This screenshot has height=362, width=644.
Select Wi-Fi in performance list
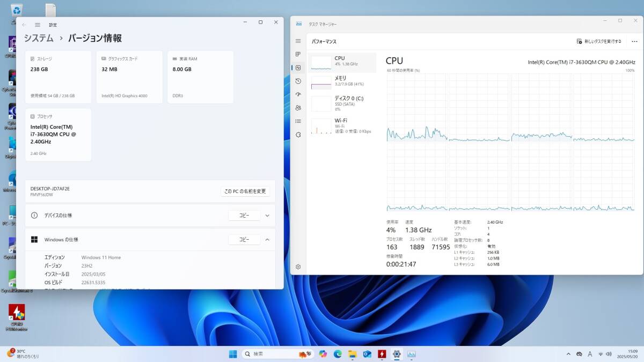[343, 125]
